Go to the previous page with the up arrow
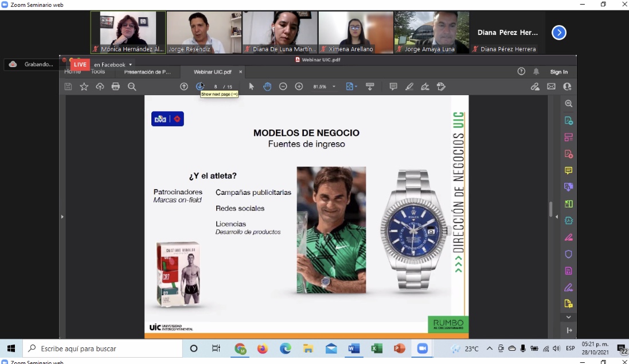This screenshot has width=629, height=364. point(183,87)
